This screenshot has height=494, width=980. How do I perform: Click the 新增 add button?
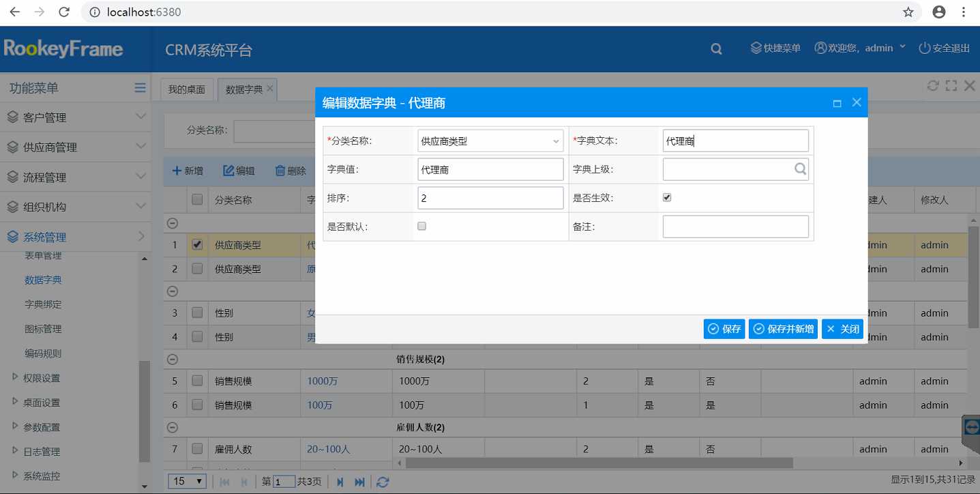coord(188,171)
